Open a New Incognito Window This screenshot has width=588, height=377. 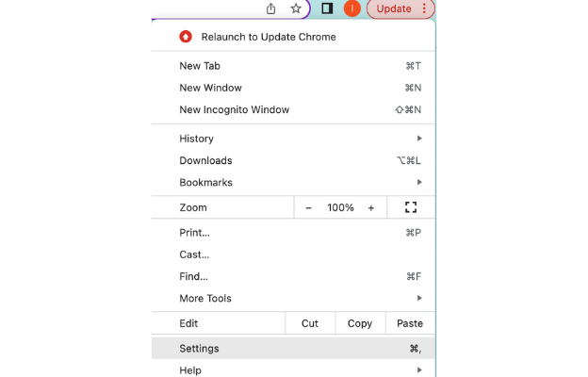pyautogui.click(x=293, y=109)
